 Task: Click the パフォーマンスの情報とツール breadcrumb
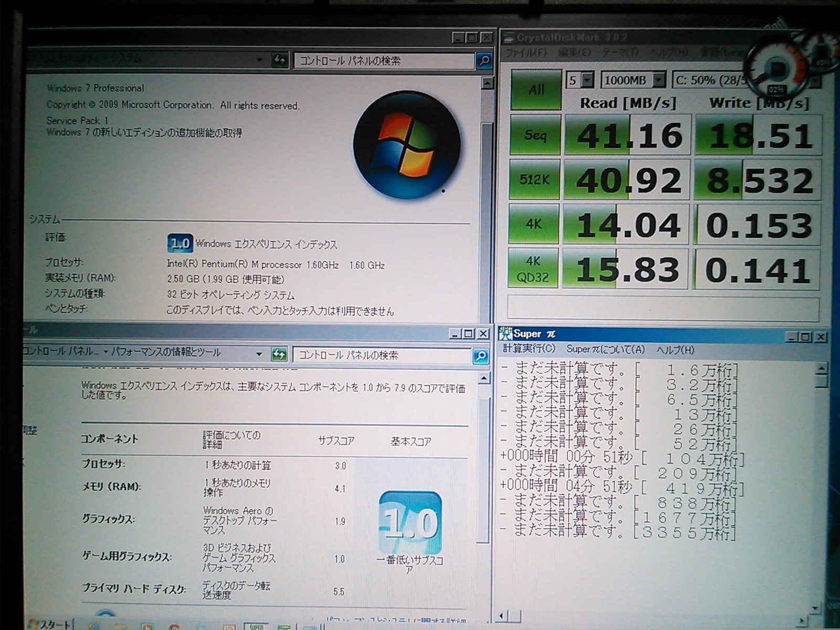[x=166, y=352]
